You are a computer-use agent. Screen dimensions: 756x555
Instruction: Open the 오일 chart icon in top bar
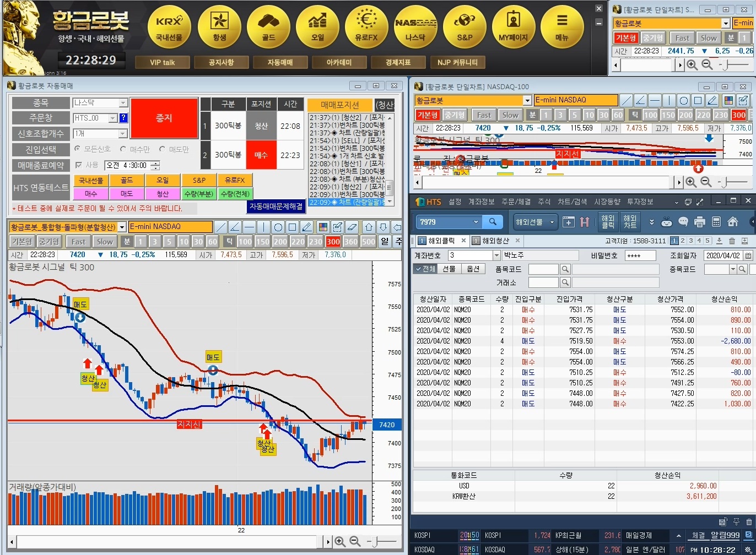(317, 26)
